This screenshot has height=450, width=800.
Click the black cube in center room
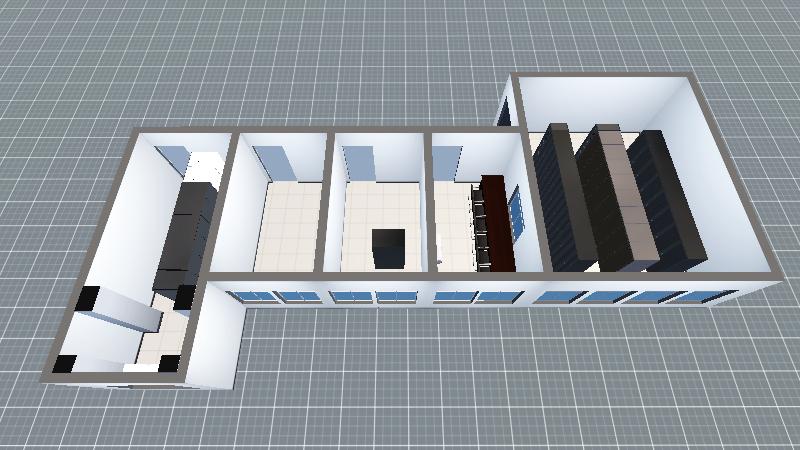point(387,247)
